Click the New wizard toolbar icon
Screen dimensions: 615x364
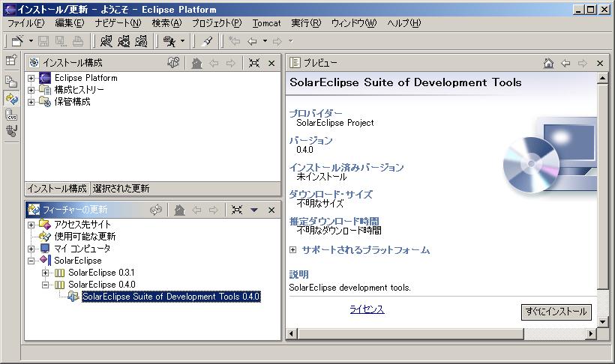17,41
